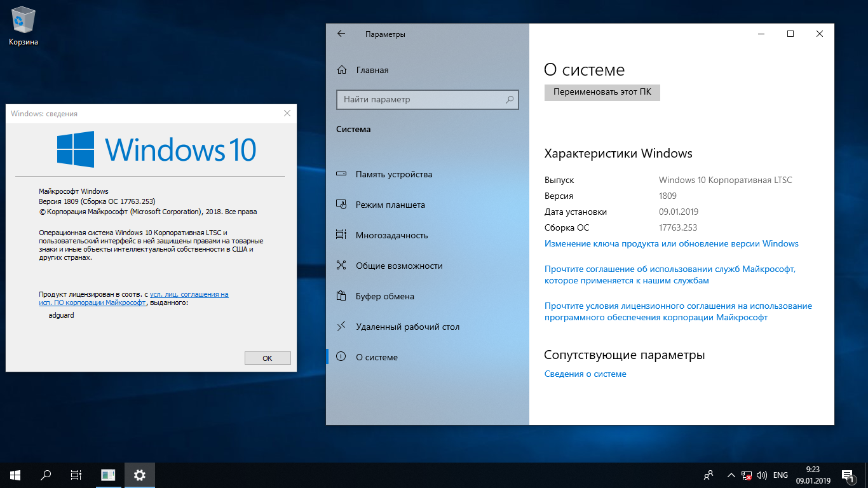This screenshot has width=868, height=488.
Task: Minimize the Параметры window
Action: point(761,34)
